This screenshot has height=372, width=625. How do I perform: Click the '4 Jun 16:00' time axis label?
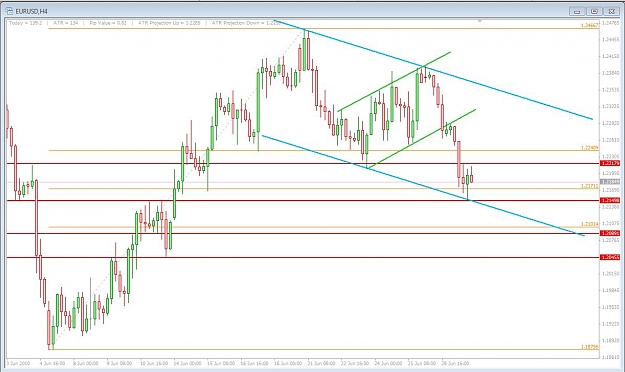[52, 364]
